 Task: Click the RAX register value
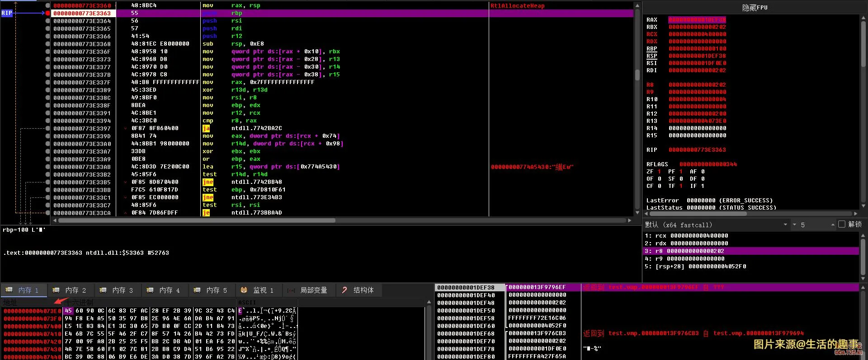(x=697, y=20)
